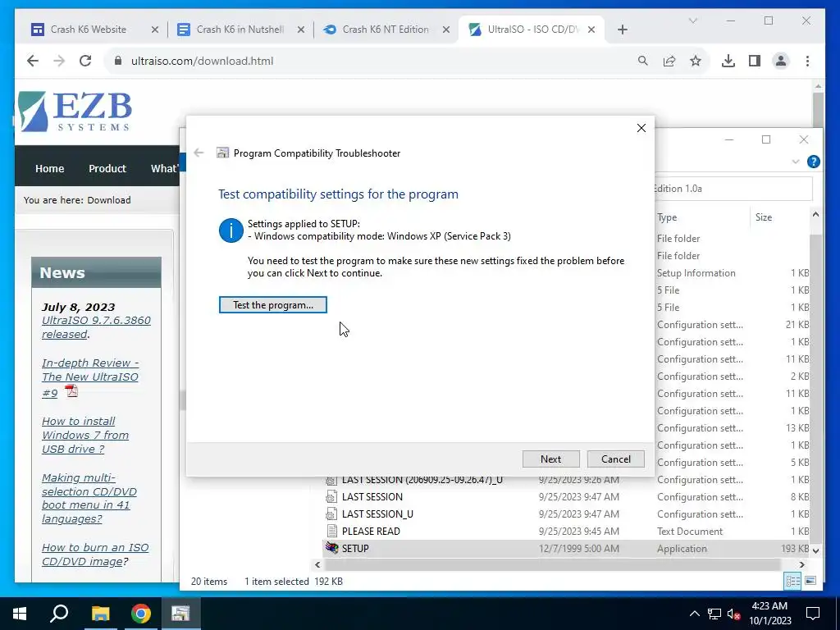Close the troubleshooter dialog with X
The width and height of the screenshot is (840, 630).
(x=641, y=128)
